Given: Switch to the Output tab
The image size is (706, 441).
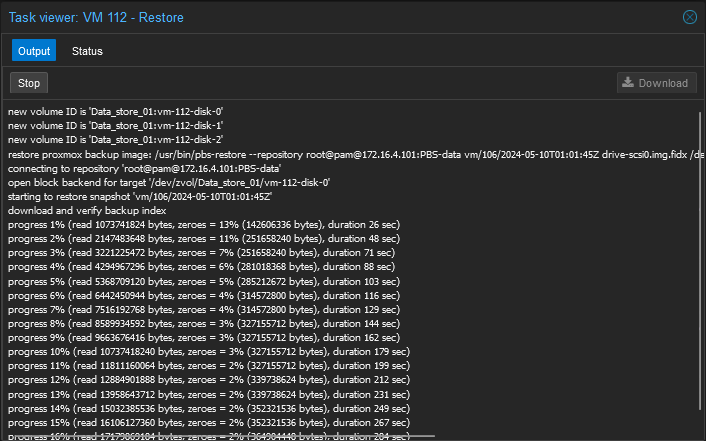Looking at the screenshot, I should coord(34,50).
